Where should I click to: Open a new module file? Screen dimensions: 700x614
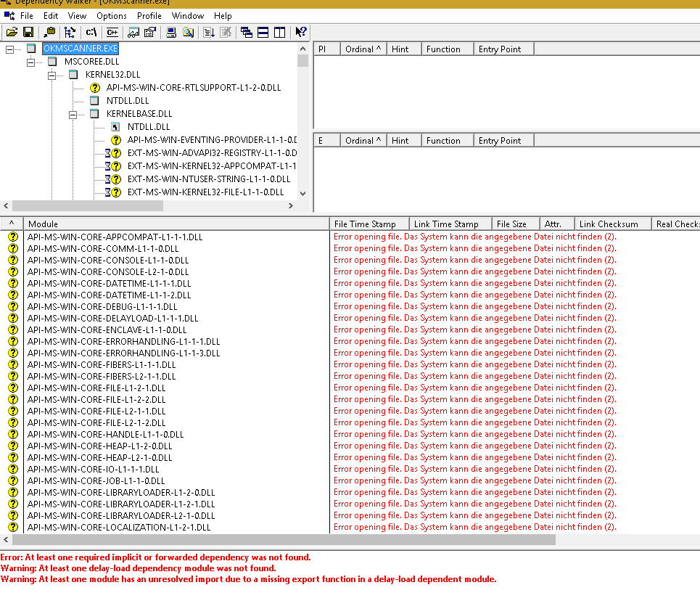(x=12, y=32)
